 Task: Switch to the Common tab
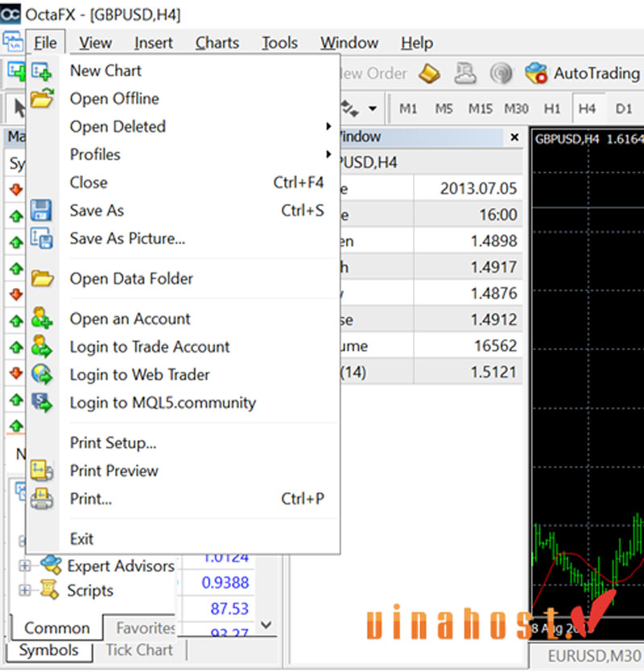pyautogui.click(x=57, y=628)
